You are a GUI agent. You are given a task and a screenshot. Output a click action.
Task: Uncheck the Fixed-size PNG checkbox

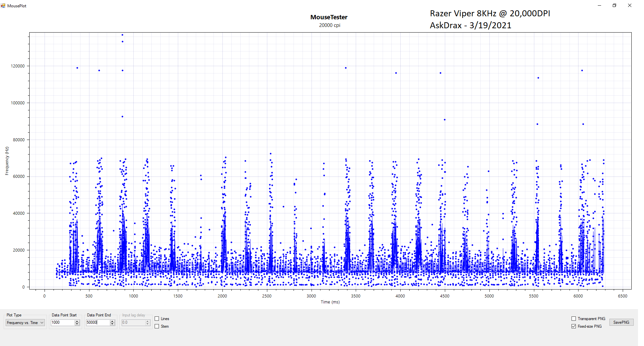pos(574,326)
